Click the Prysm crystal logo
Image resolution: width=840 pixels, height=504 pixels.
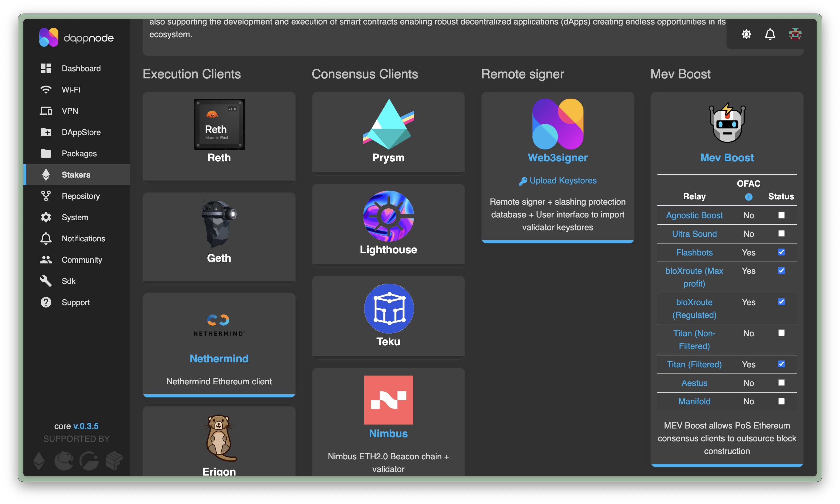click(388, 124)
